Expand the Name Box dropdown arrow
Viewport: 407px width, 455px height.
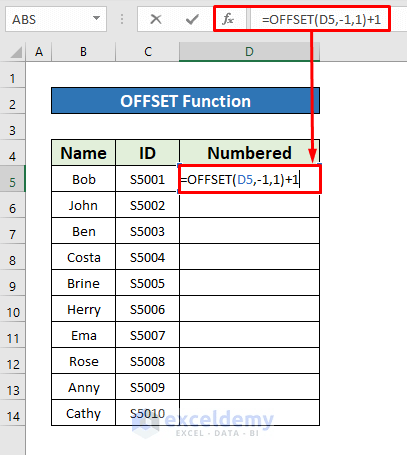click(x=96, y=19)
